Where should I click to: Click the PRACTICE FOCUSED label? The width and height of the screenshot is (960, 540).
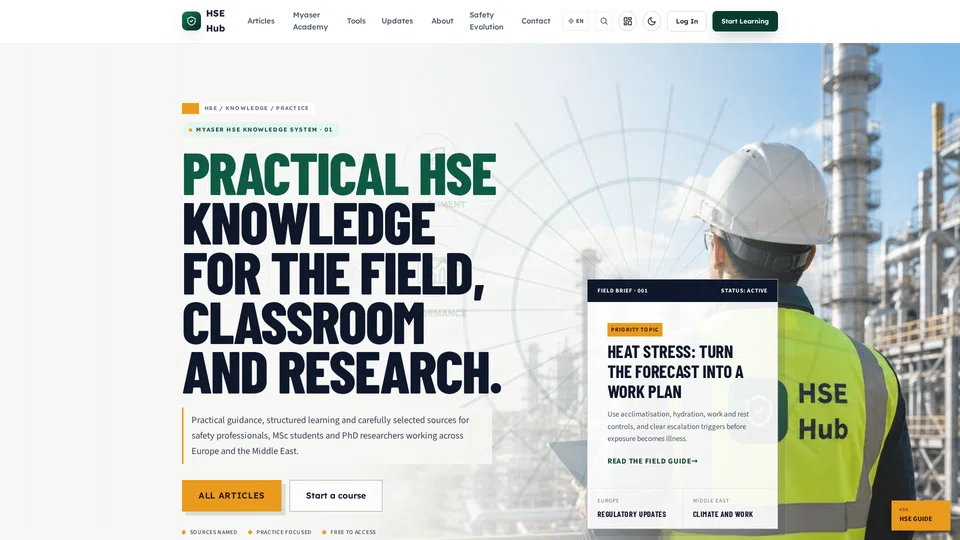point(283,532)
